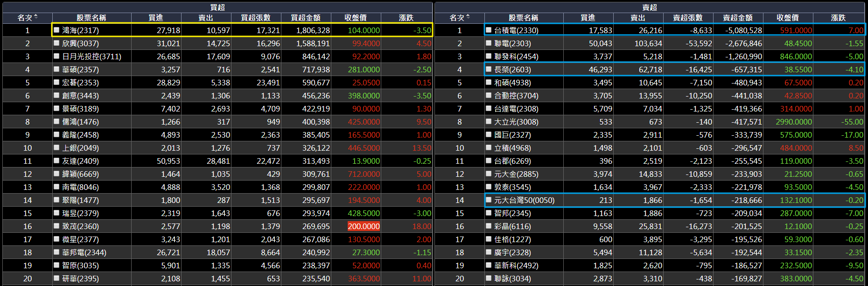Select the 研華(2395) row name
868x286 pixels.
click(80, 279)
